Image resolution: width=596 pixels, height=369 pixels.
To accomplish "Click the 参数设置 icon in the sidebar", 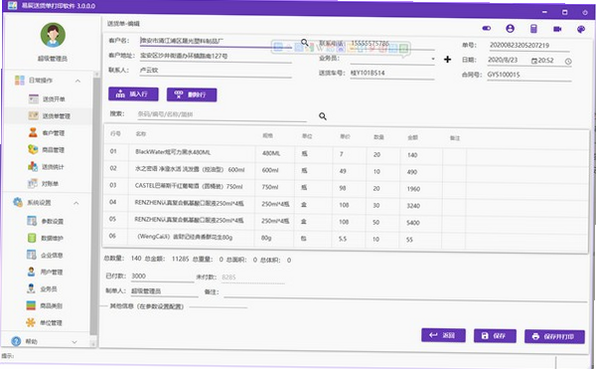I will pos(32,221).
